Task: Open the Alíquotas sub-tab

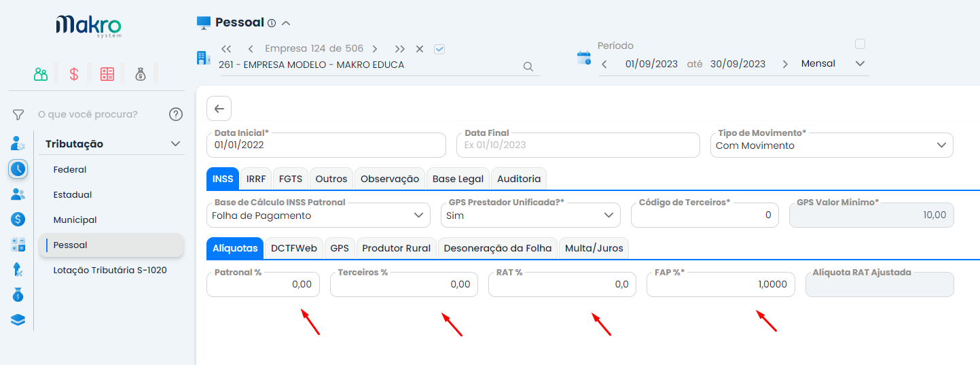Action: 235,248
